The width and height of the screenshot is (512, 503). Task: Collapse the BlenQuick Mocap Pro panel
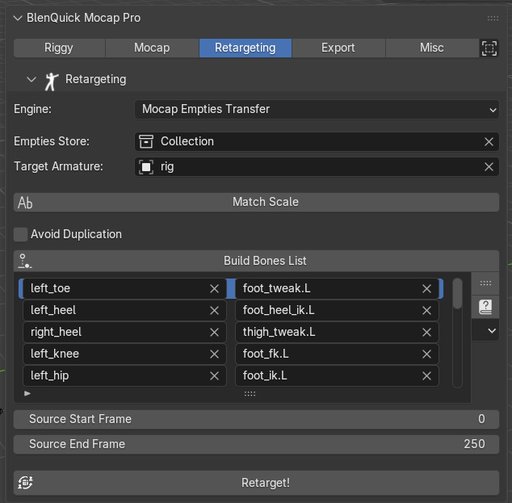pyautogui.click(x=17, y=18)
